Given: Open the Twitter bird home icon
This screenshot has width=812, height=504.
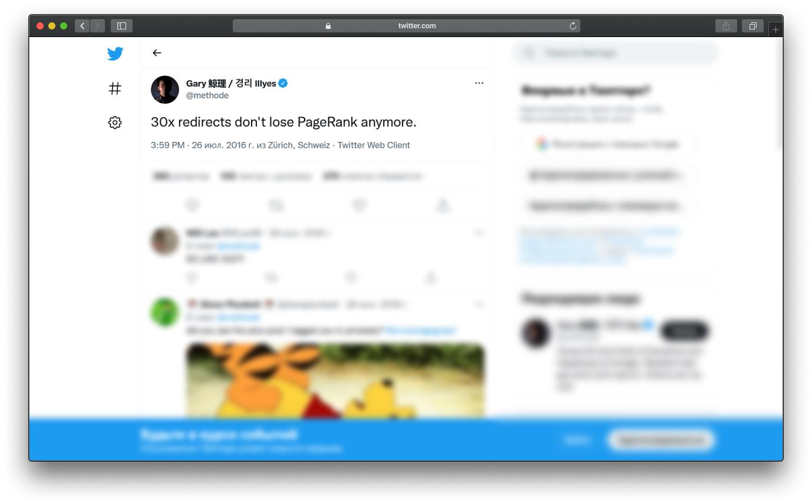Looking at the screenshot, I should point(115,54).
